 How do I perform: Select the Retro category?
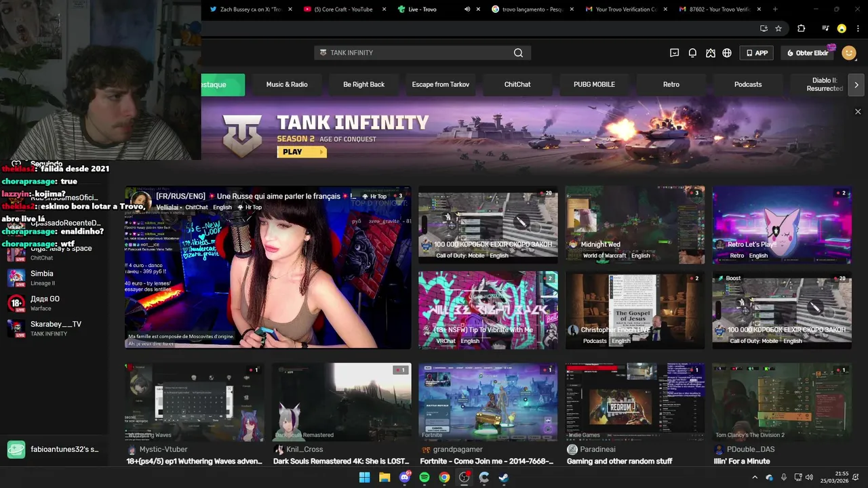[x=671, y=85]
